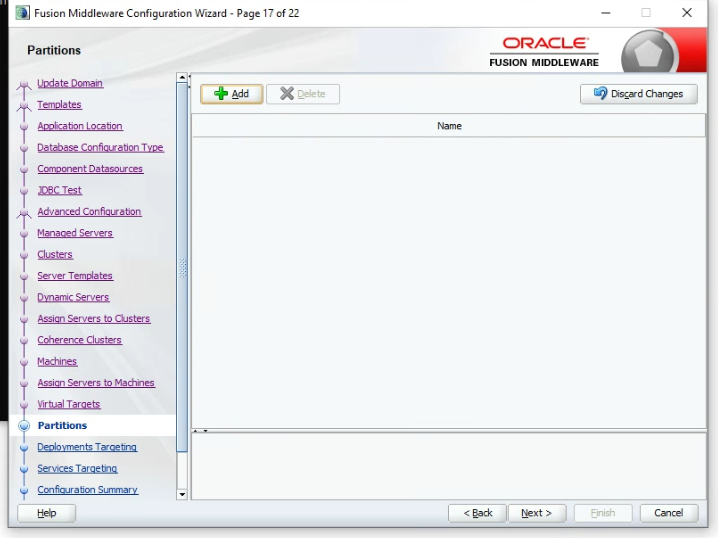The image size is (718, 538).
Task: Proceed with the Next button
Action: 537,513
